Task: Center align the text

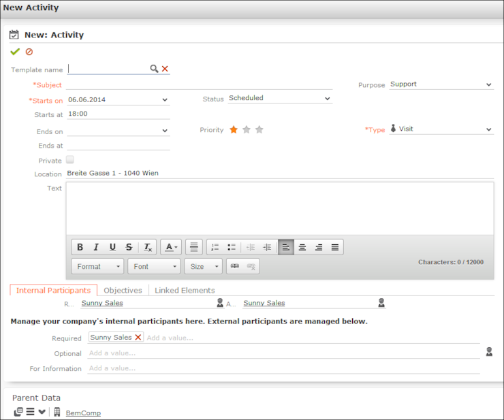Action: [x=302, y=247]
